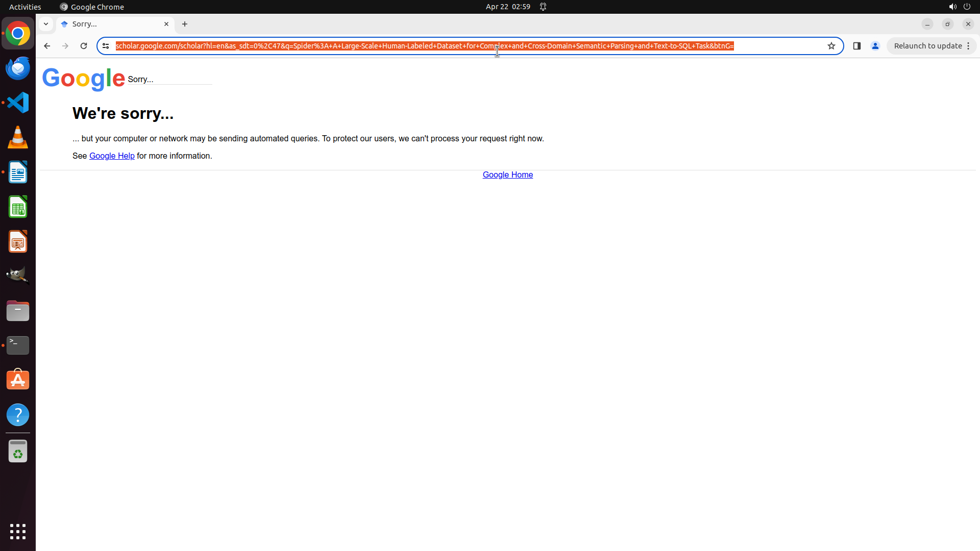Open Chrome three-dot menu on Relaunch button

pyautogui.click(x=968, y=46)
